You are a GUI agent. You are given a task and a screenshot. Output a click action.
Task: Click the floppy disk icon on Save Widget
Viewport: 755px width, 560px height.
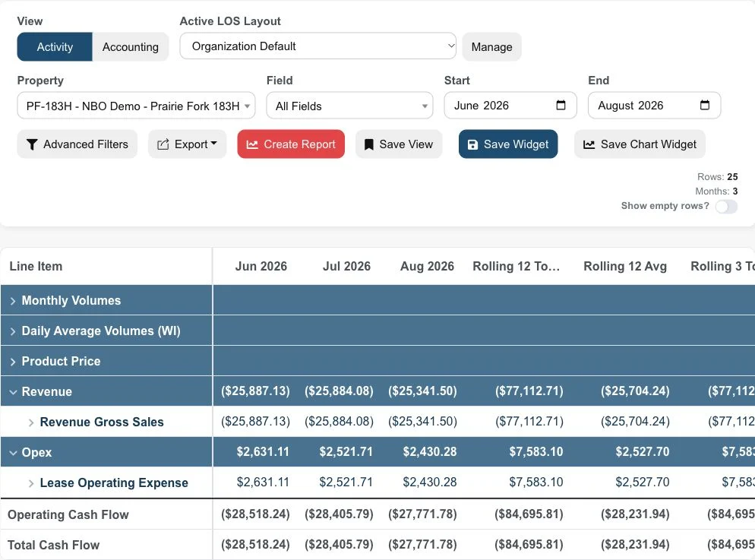(473, 144)
